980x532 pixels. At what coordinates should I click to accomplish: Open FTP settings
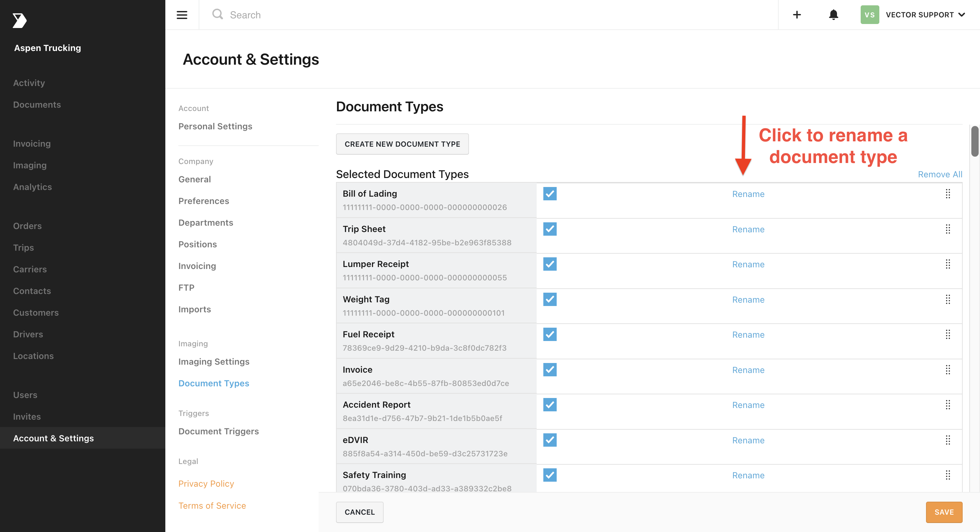click(186, 288)
